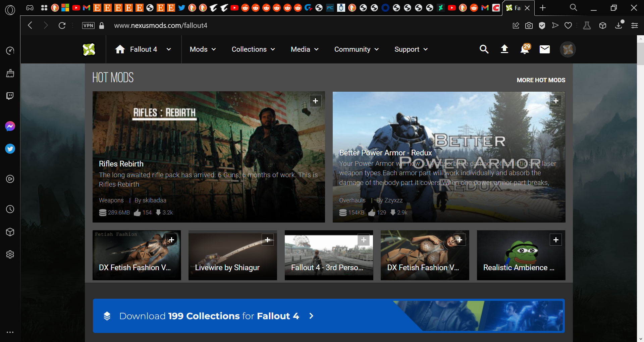Go to Fallout 4 home link
The image size is (644, 342).
[x=136, y=49]
